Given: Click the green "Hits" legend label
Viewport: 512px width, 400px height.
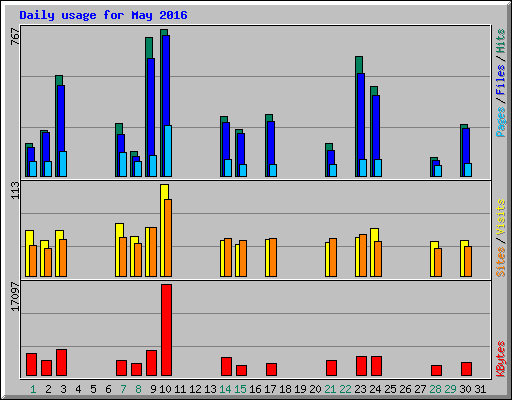Looking at the screenshot, I should [501, 41].
